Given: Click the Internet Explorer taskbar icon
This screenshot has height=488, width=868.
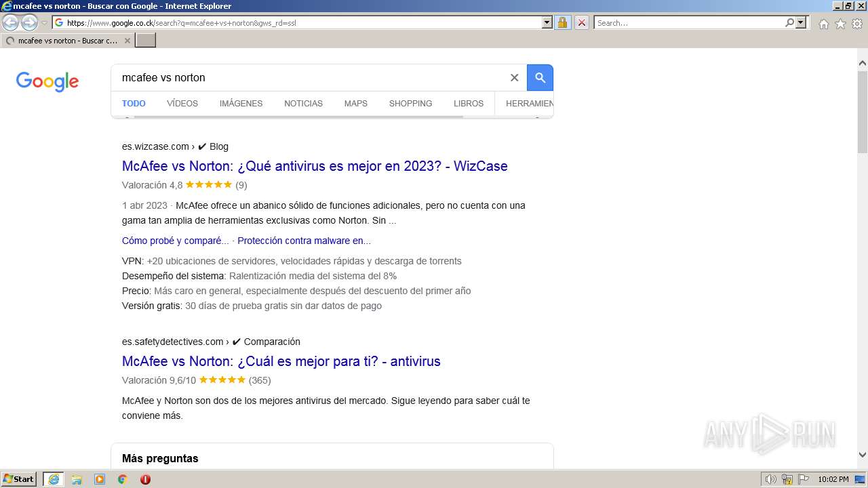Looking at the screenshot, I should [x=54, y=479].
